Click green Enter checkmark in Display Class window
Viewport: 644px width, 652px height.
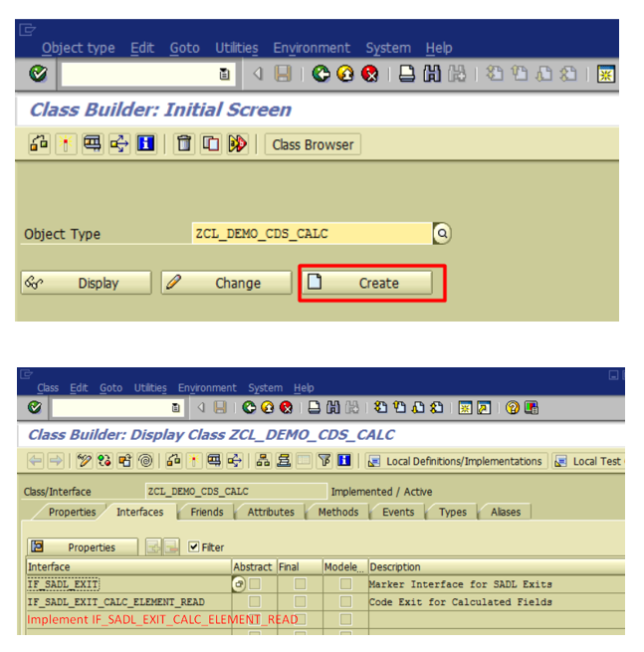(x=35, y=407)
